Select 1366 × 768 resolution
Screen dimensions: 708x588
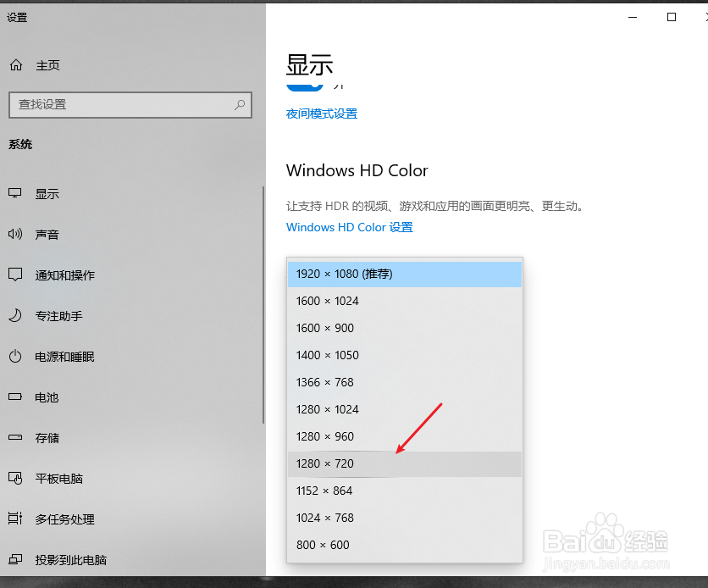point(405,382)
